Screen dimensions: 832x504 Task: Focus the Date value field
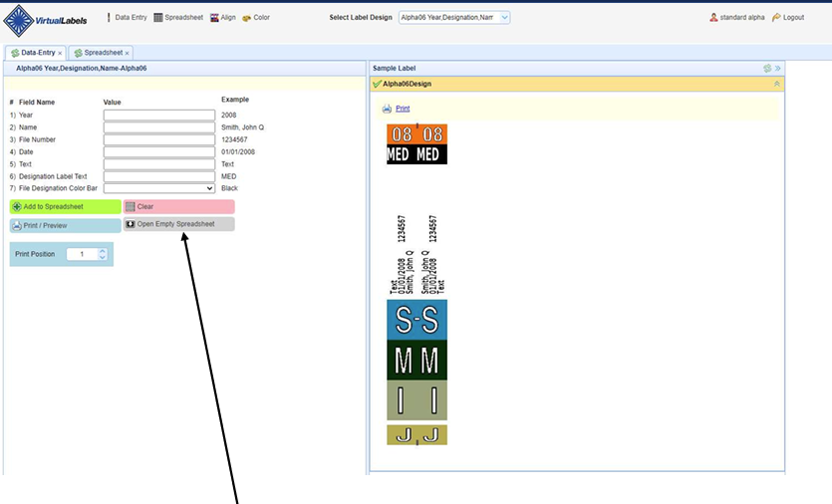[x=159, y=151]
